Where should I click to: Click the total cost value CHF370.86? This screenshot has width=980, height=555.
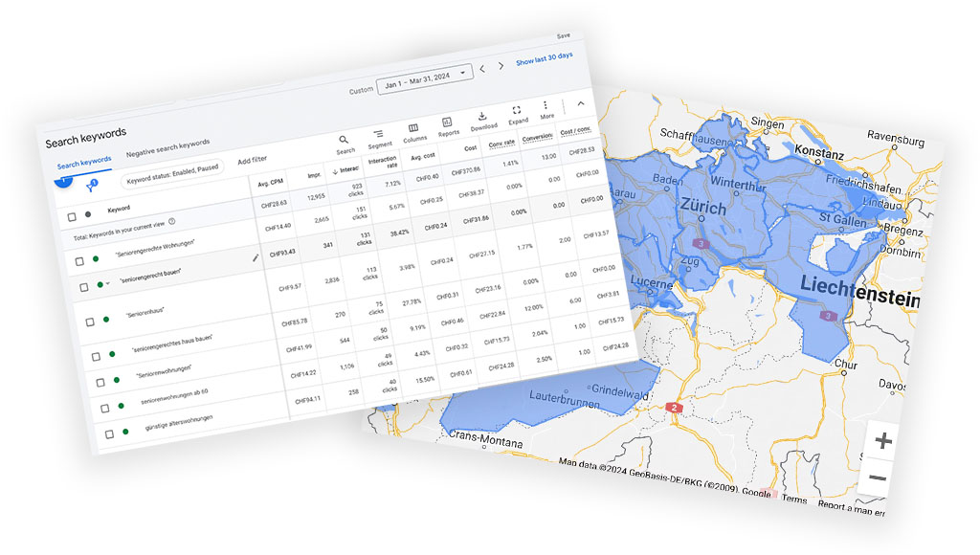click(466, 170)
